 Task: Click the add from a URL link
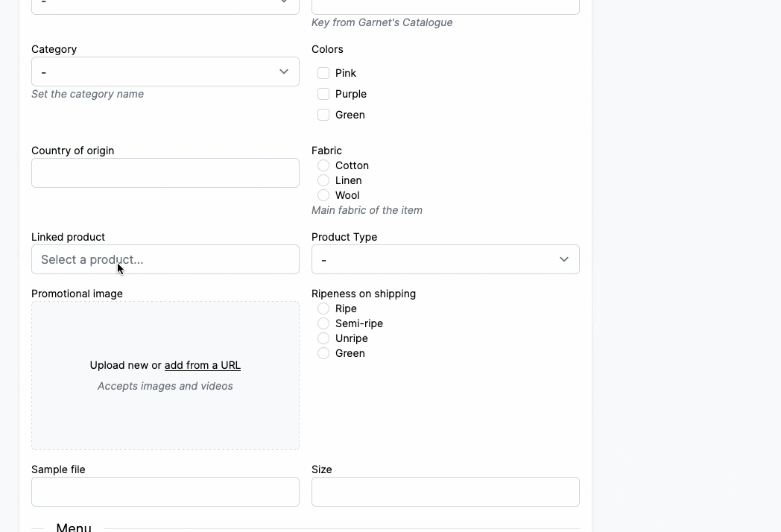(x=202, y=365)
